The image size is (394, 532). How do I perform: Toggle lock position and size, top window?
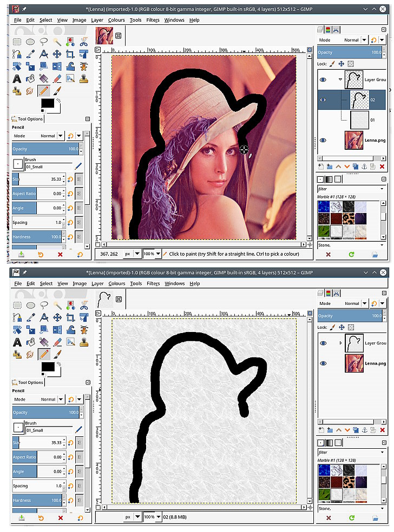pyautogui.click(x=342, y=64)
